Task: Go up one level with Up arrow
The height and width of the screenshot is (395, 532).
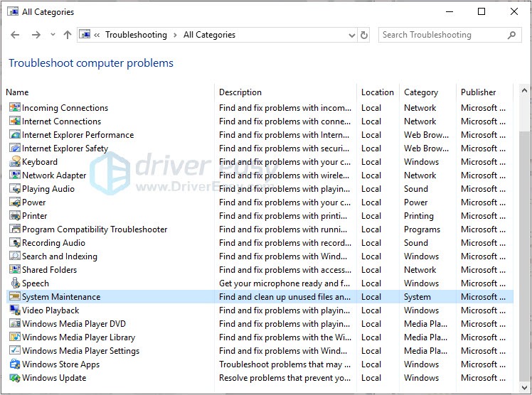Action: coord(68,35)
